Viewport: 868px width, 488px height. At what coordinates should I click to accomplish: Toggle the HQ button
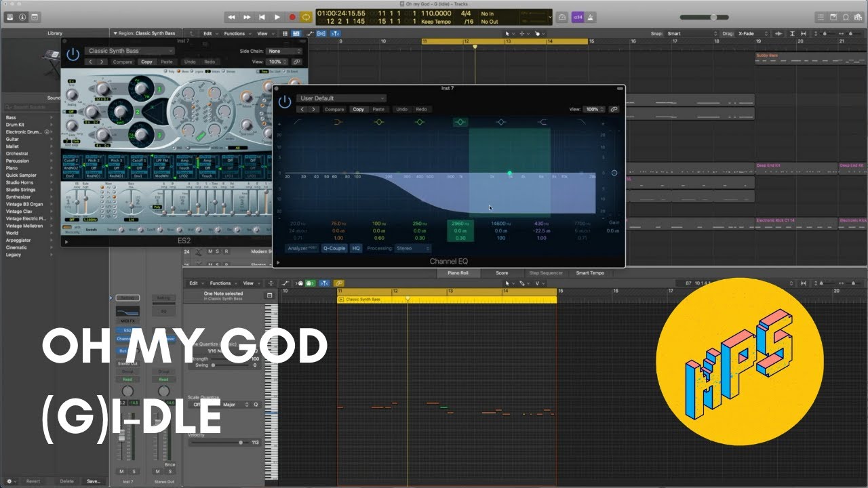355,248
